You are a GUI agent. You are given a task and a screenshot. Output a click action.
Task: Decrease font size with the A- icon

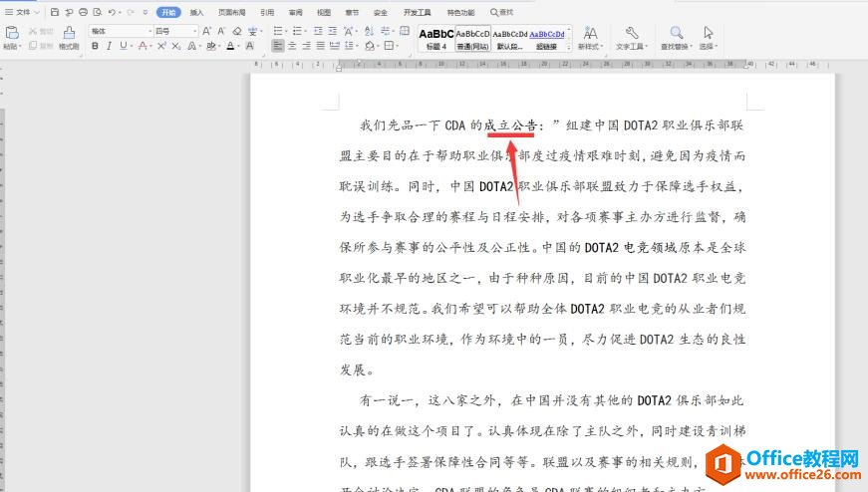(221, 32)
